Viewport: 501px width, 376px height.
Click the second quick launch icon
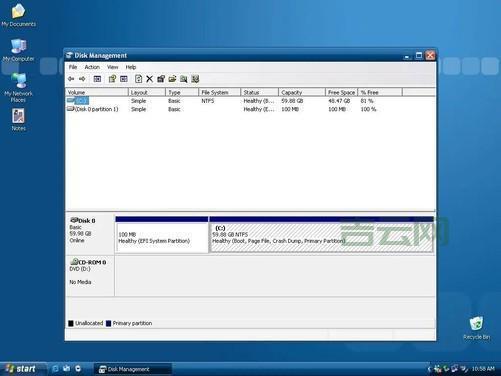67,368
